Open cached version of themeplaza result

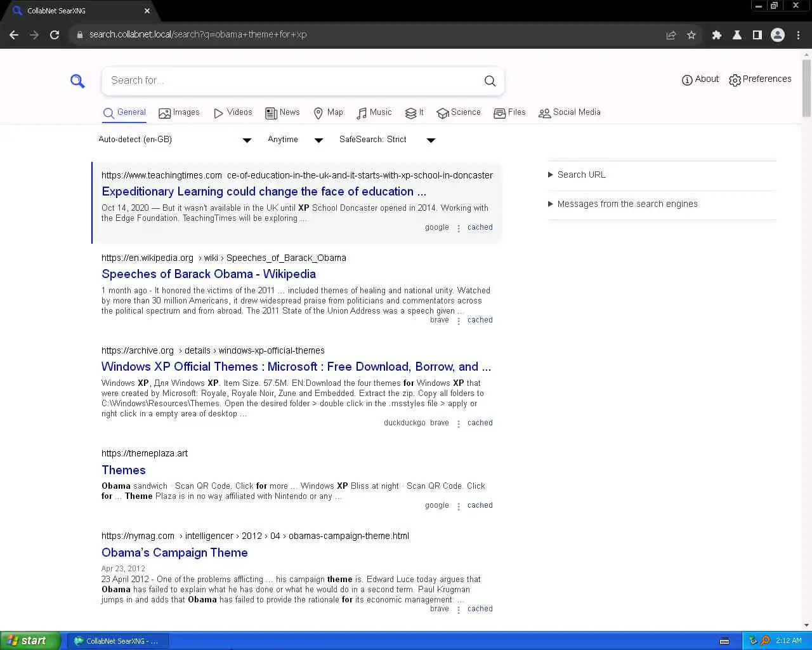click(x=480, y=505)
